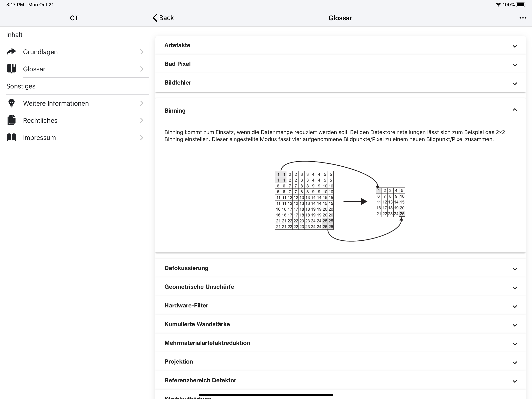This screenshot has height=399, width=532.
Task: Tap the home indicator bar
Action: tap(266, 395)
